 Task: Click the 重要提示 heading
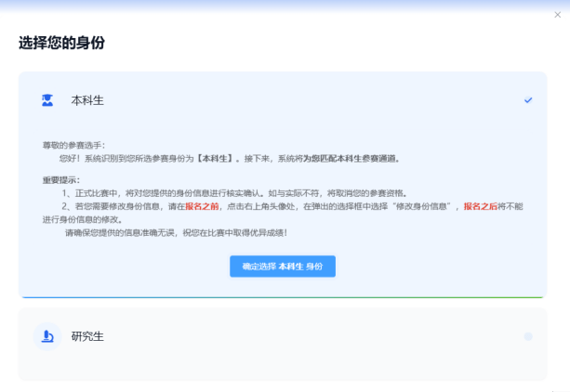[x=61, y=179]
